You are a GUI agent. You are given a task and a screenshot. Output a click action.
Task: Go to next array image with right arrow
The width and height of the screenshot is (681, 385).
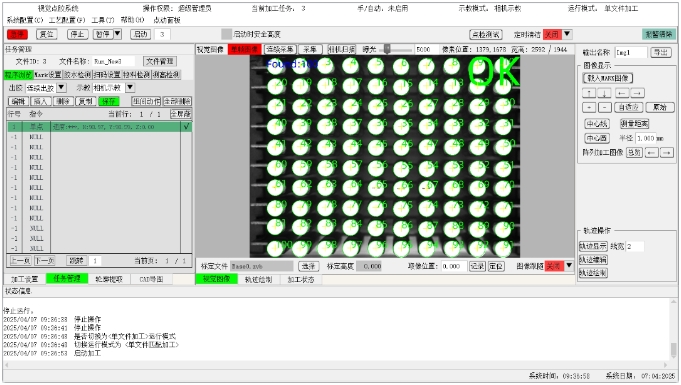[667, 153]
